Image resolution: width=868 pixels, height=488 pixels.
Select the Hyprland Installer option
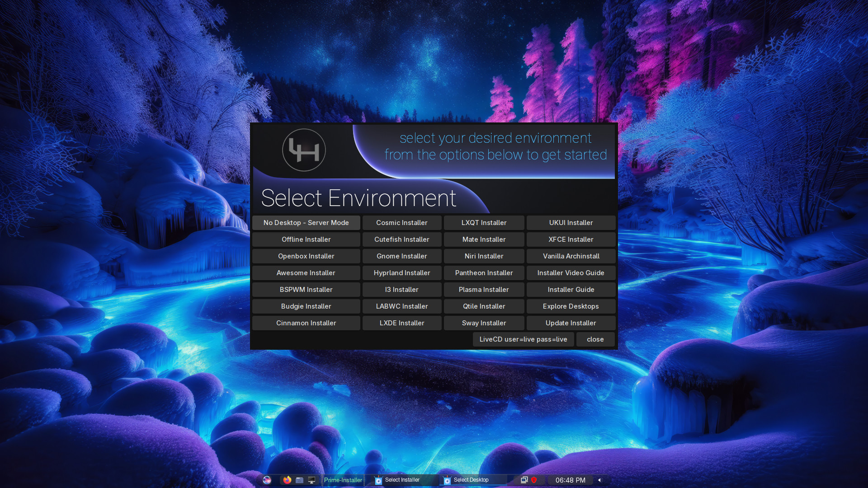pos(401,273)
